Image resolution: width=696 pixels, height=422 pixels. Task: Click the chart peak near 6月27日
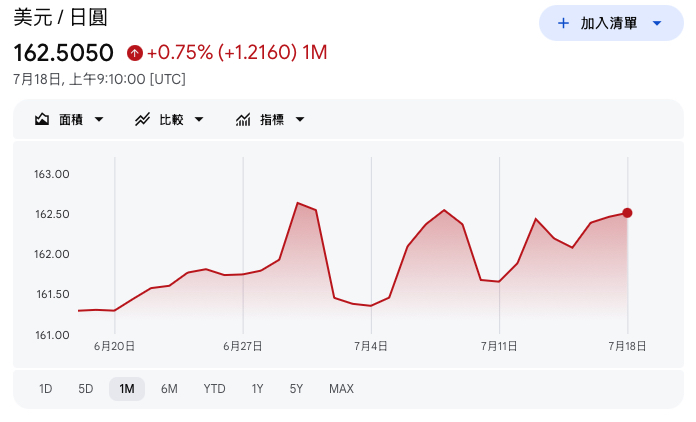297,203
